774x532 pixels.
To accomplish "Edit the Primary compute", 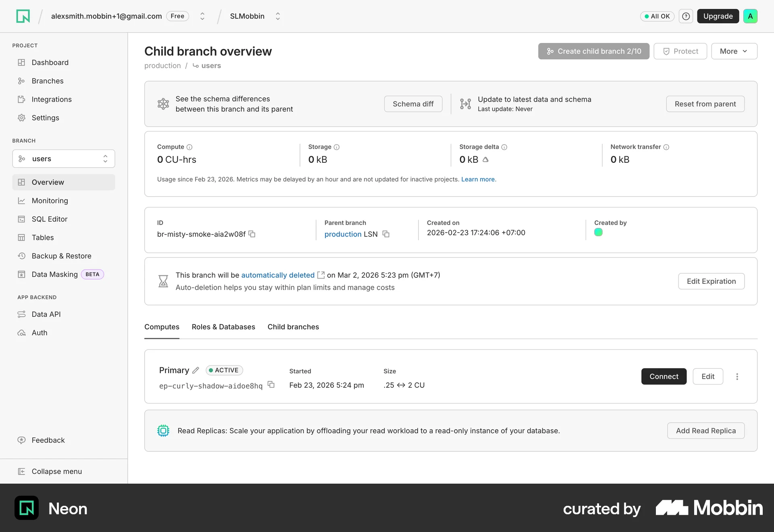I will (x=708, y=376).
